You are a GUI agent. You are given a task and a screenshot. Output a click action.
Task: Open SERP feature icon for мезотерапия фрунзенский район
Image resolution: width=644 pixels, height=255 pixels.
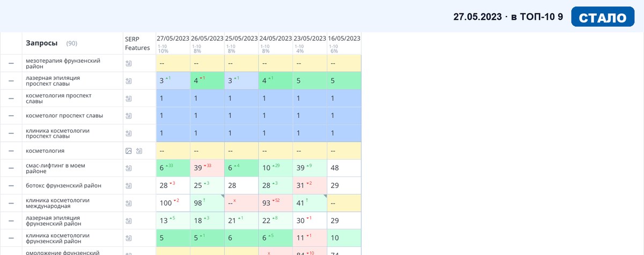pyautogui.click(x=128, y=64)
